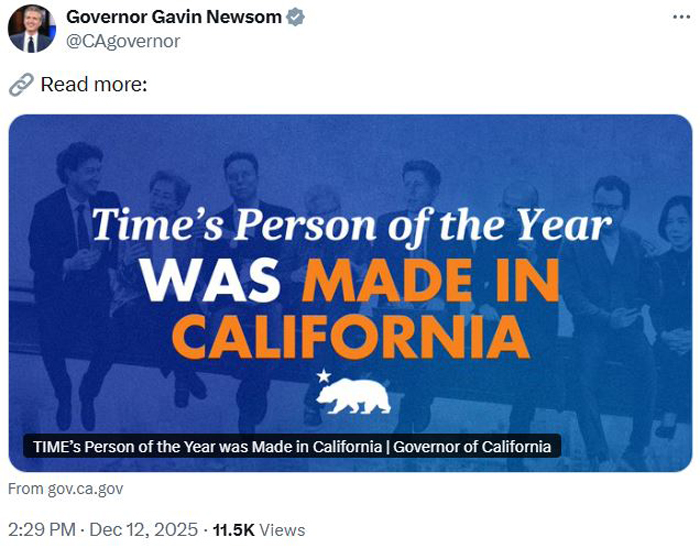Screen dimensions: 700x548
Task: Open the @CAgovernor handle link
Action: (123, 41)
